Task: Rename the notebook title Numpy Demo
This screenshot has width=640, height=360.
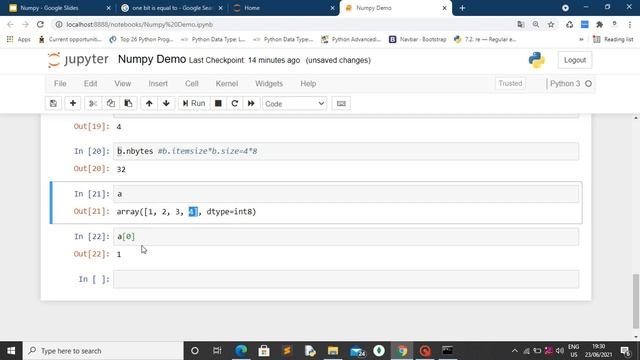Action: click(x=152, y=59)
